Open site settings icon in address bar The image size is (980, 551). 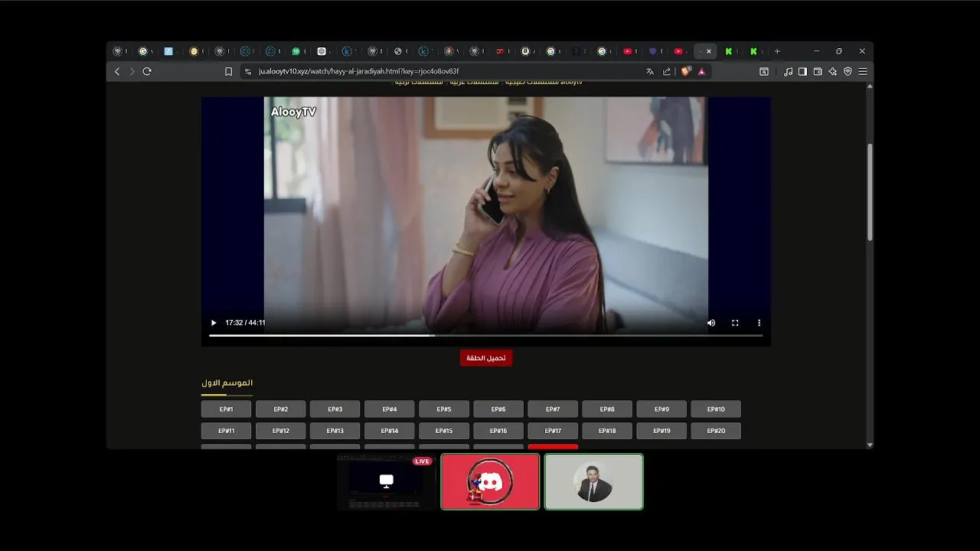point(247,71)
